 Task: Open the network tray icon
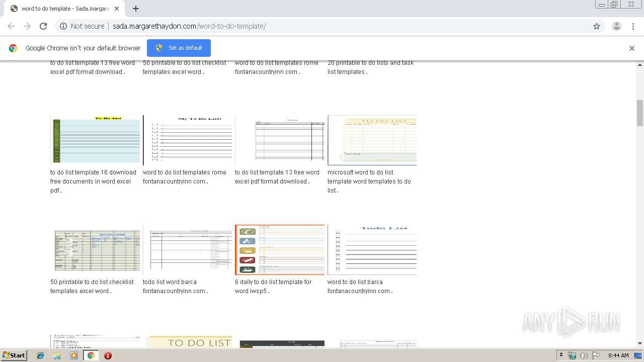(x=572, y=355)
